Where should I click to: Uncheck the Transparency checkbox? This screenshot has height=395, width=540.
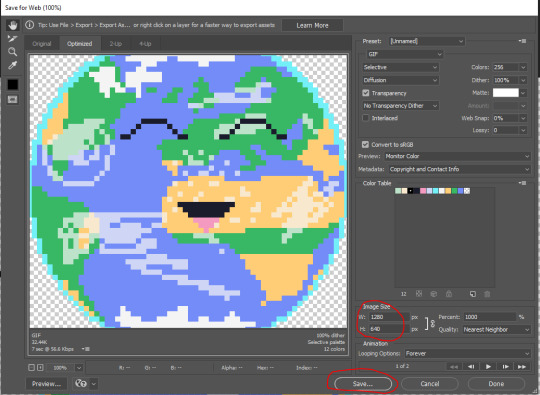pyautogui.click(x=366, y=93)
